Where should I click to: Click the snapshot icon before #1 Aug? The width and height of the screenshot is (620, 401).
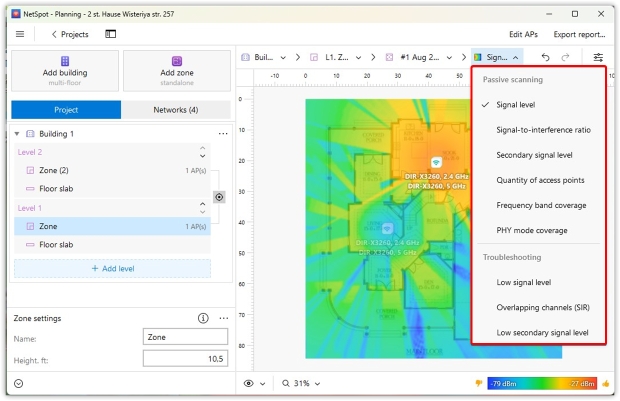pyautogui.click(x=389, y=58)
